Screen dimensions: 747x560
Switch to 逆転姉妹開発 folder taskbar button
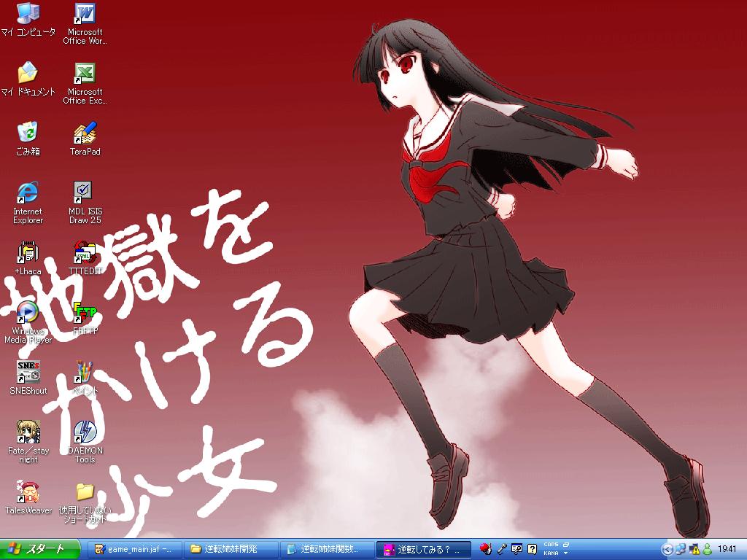231,550
